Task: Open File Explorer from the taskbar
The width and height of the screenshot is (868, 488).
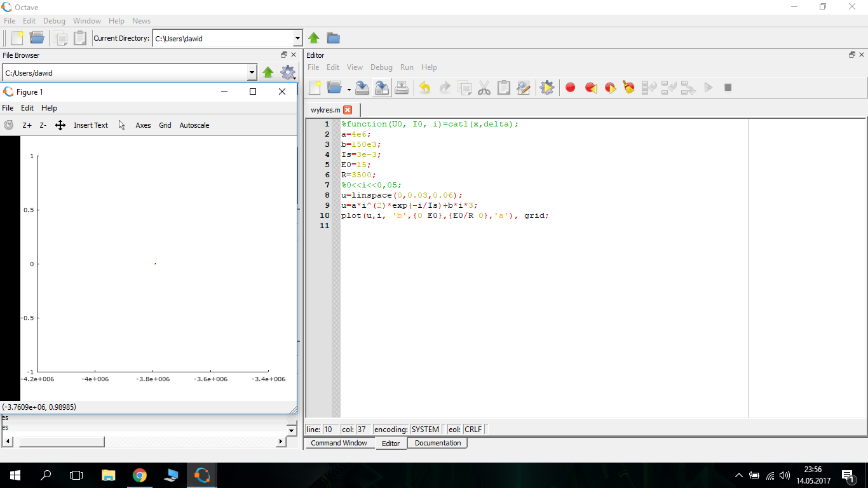Action: [x=109, y=475]
